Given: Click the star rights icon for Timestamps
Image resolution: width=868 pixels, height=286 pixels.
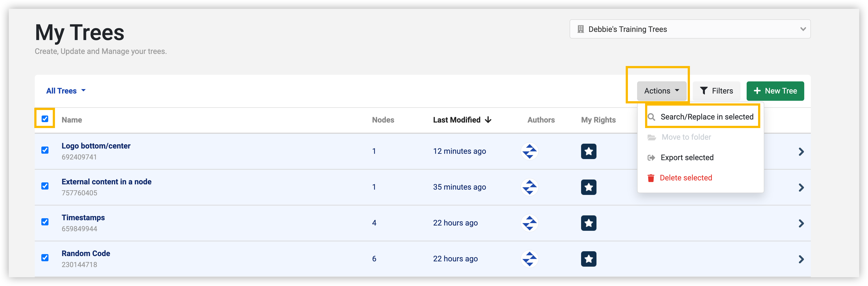Looking at the screenshot, I should (x=588, y=223).
